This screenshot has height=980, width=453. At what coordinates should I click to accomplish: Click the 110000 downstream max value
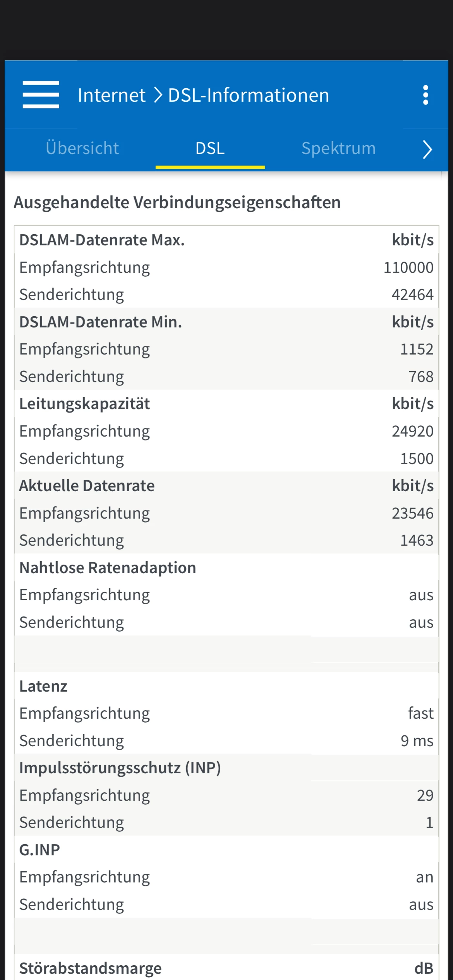click(408, 268)
